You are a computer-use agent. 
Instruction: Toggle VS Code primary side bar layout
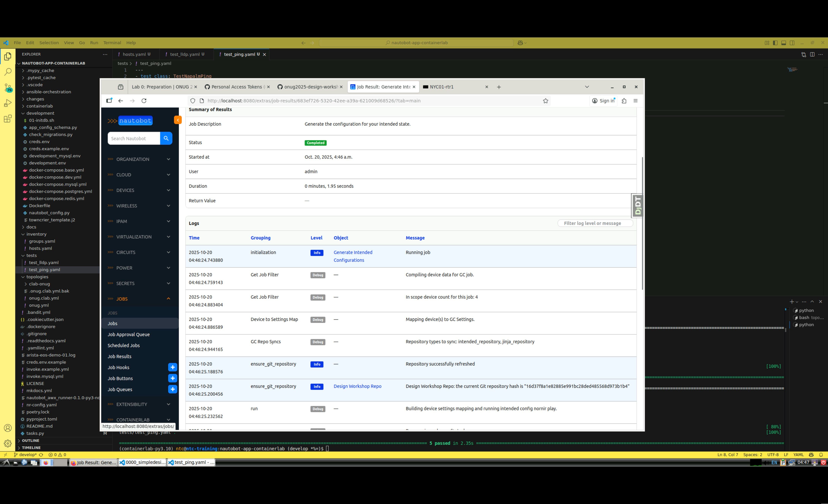pos(775,43)
